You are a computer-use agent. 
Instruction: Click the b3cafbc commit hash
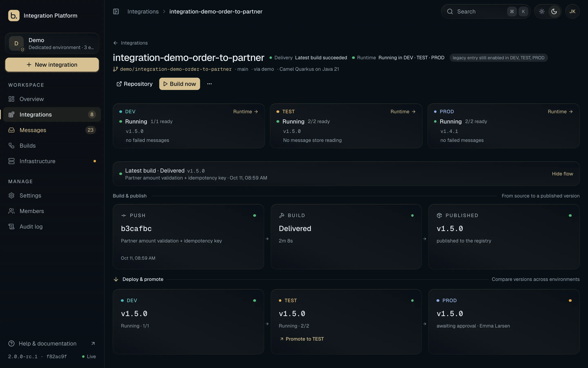(x=136, y=229)
